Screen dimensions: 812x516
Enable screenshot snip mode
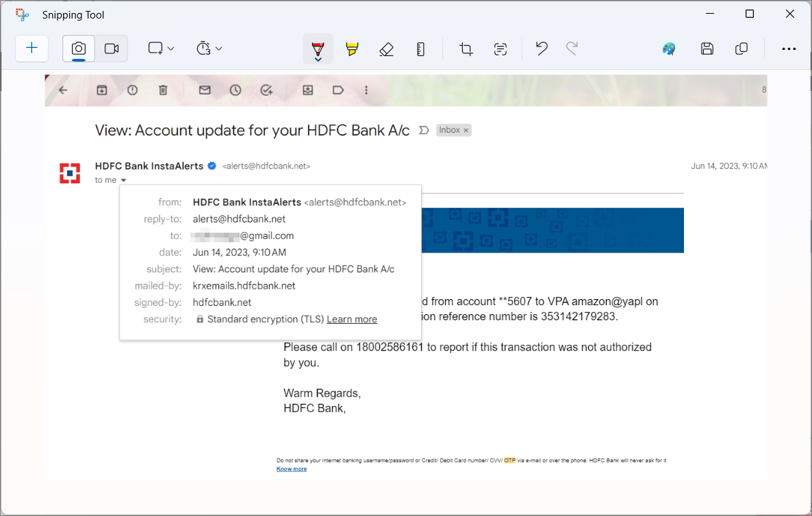(x=78, y=49)
